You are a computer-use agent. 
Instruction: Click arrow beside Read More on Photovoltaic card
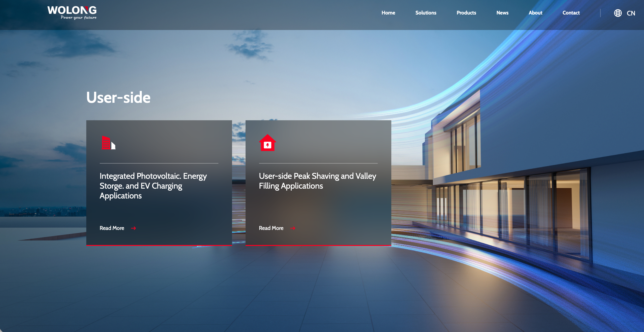[x=133, y=228]
